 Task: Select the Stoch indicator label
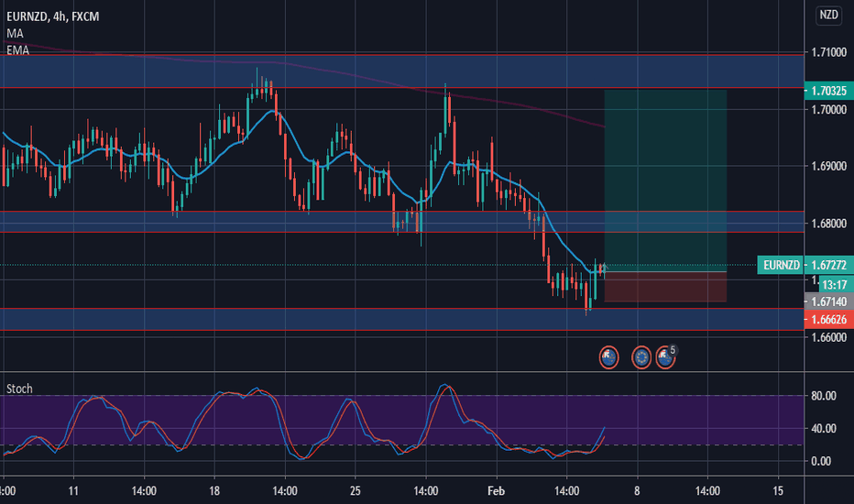point(19,389)
